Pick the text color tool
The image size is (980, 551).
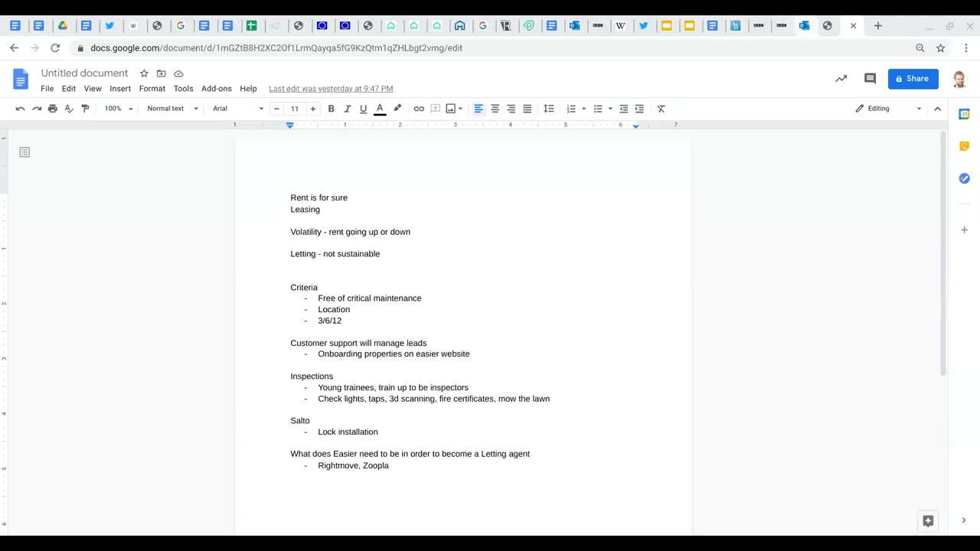coord(380,109)
